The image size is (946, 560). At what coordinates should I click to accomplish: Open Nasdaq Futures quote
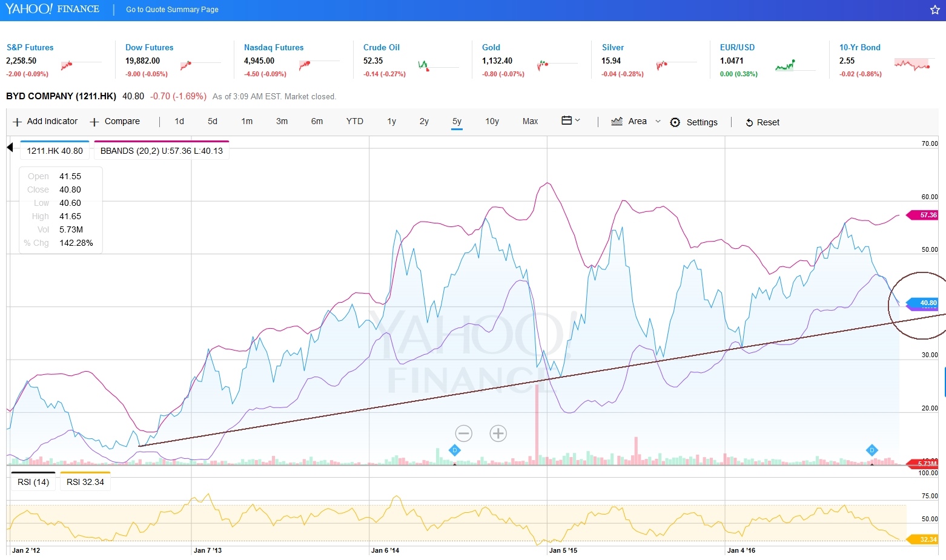click(x=274, y=47)
